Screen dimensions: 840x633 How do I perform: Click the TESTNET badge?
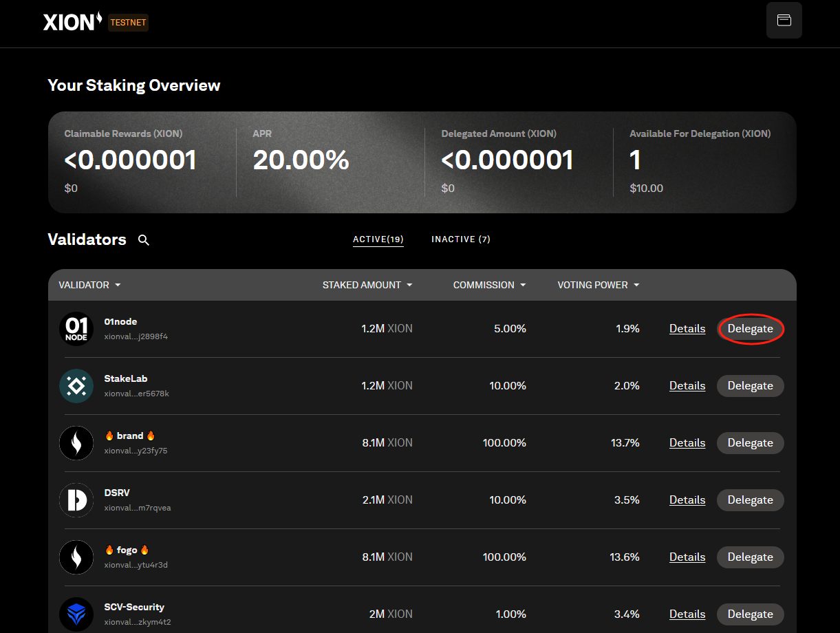[128, 23]
